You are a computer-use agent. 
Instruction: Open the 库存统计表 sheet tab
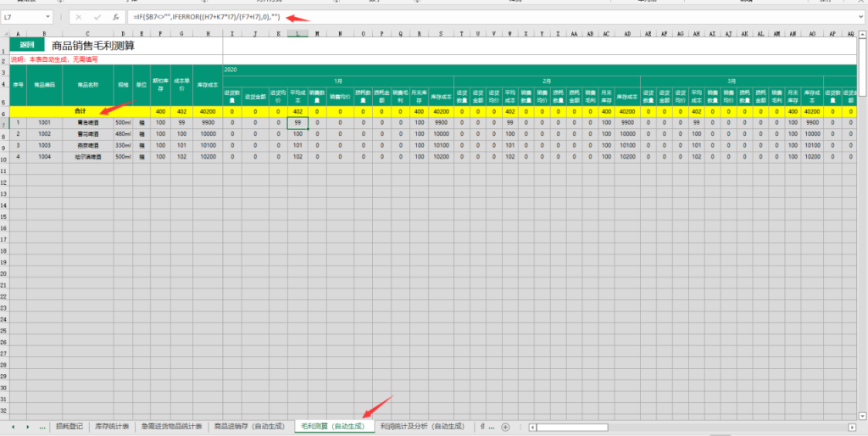point(113,427)
